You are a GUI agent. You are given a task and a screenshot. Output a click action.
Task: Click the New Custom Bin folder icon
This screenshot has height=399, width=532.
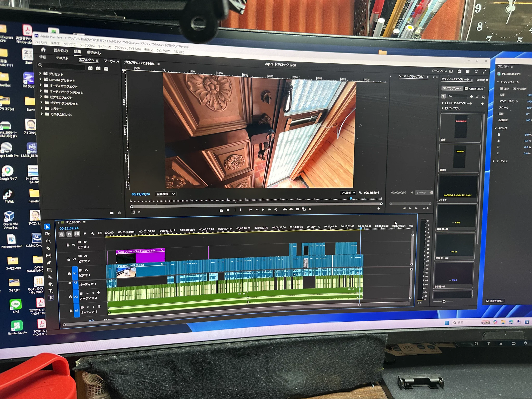coord(112,213)
